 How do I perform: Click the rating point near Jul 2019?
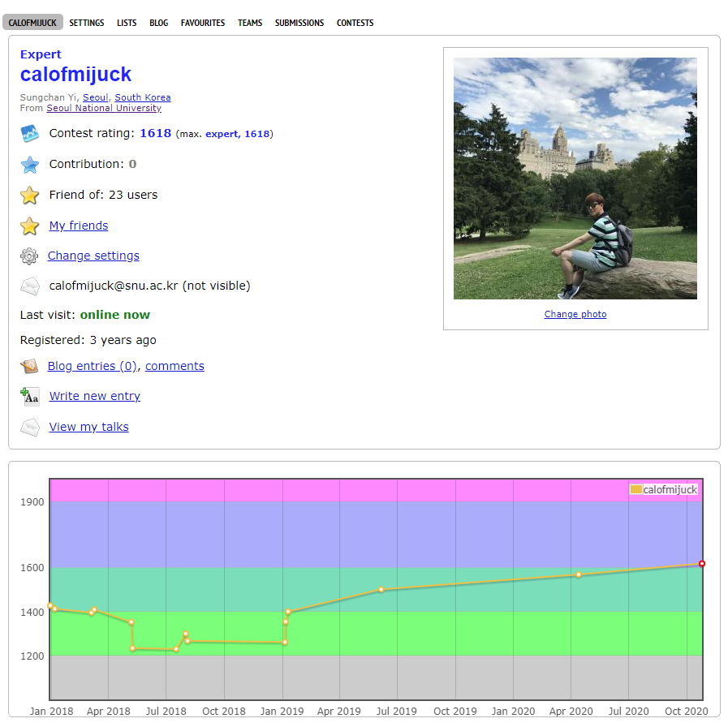tap(381, 590)
